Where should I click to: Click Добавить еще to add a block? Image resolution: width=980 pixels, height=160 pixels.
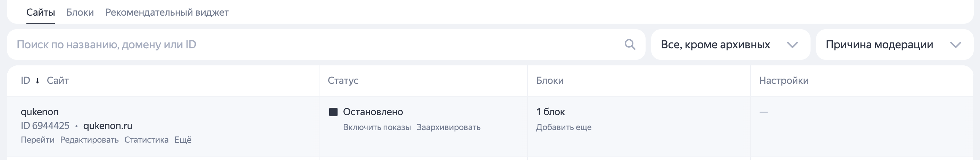(564, 127)
